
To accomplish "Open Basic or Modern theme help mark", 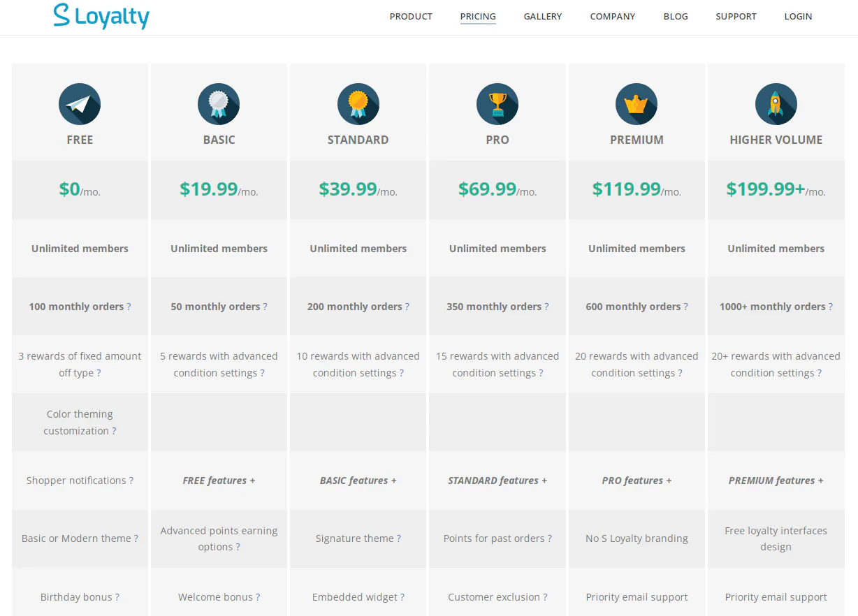I will pos(136,538).
